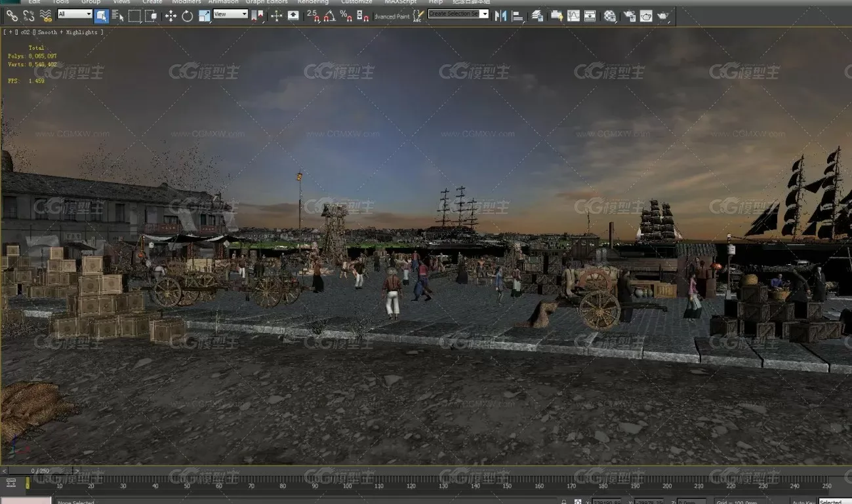Open the Customize menu
This screenshot has width=852, height=504.
pyautogui.click(x=356, y=2)
